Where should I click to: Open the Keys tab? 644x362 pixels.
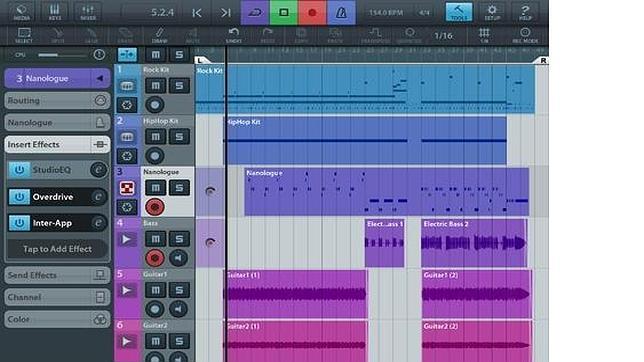pyautogui.click(x=55, y=12)
